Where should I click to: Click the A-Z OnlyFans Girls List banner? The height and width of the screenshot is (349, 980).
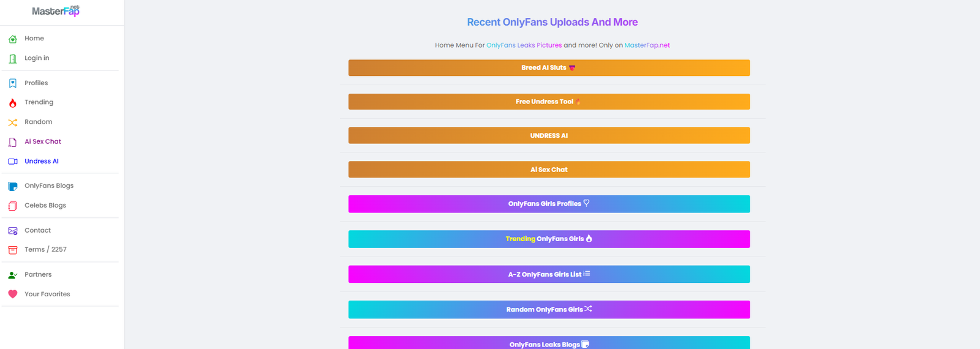549,274
